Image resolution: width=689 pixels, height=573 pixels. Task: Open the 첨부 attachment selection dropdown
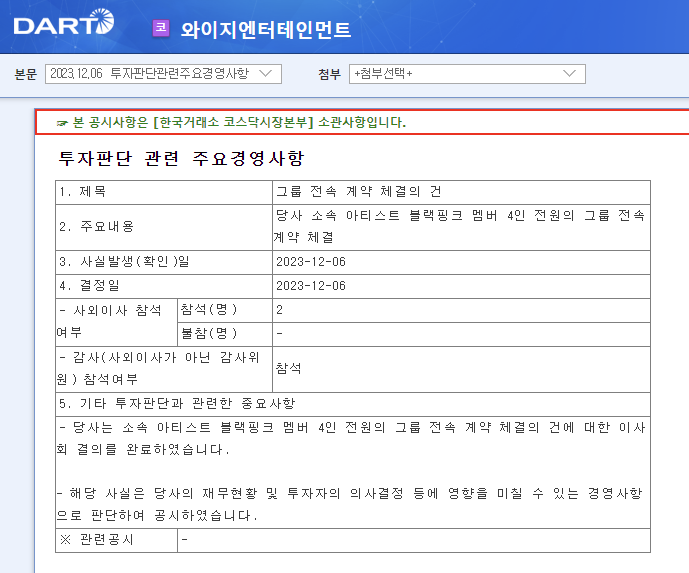(x=467, y=73)
